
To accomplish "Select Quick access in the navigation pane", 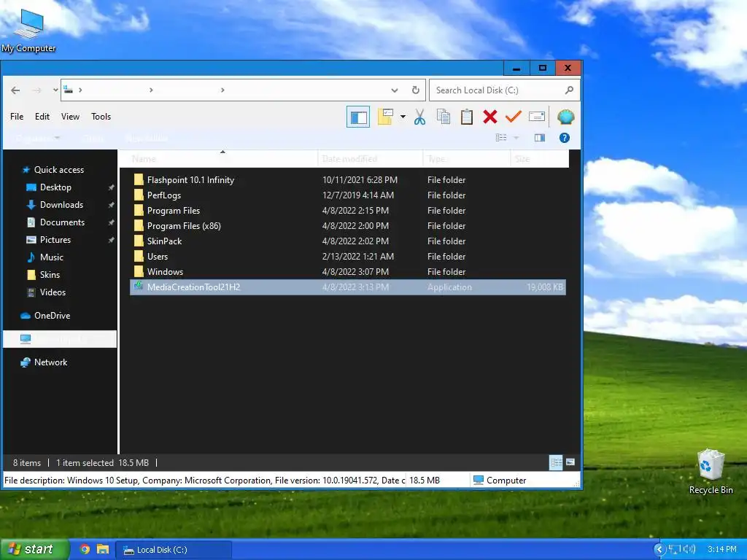I will [x=58, y=170].
